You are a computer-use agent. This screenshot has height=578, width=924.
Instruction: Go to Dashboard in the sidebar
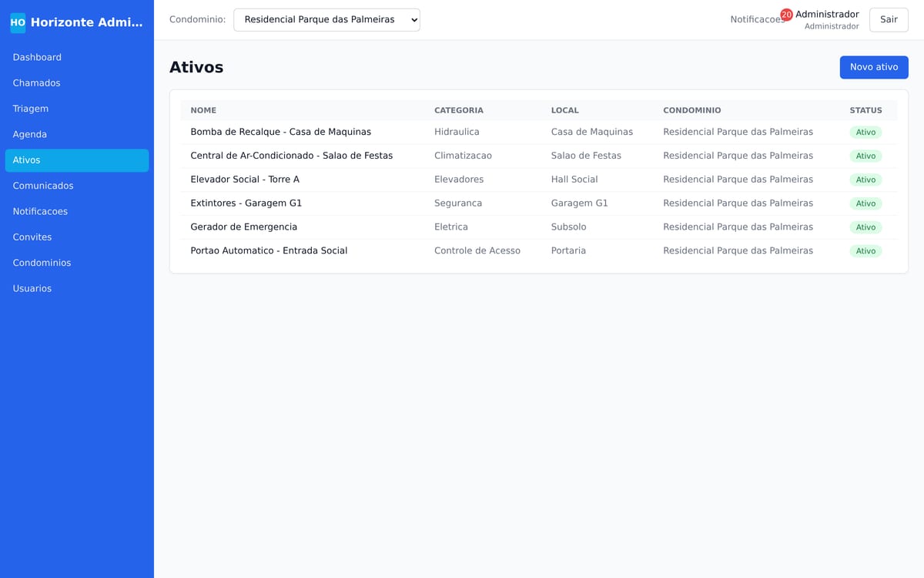tap(77, 58)
